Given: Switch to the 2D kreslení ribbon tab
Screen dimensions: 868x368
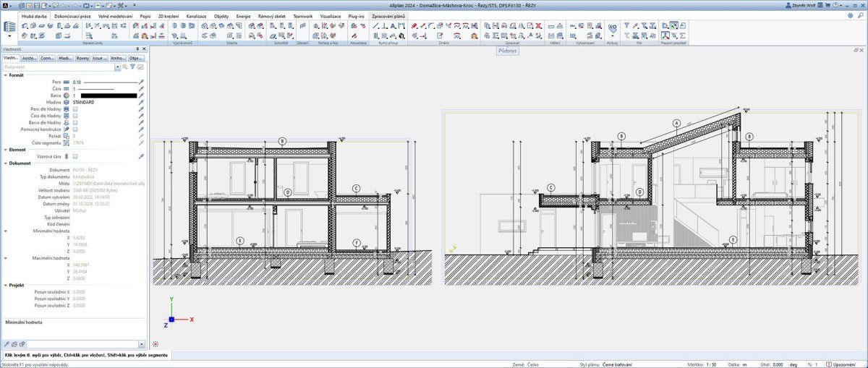Looking at the screenshot, I should tap(169, 15).
